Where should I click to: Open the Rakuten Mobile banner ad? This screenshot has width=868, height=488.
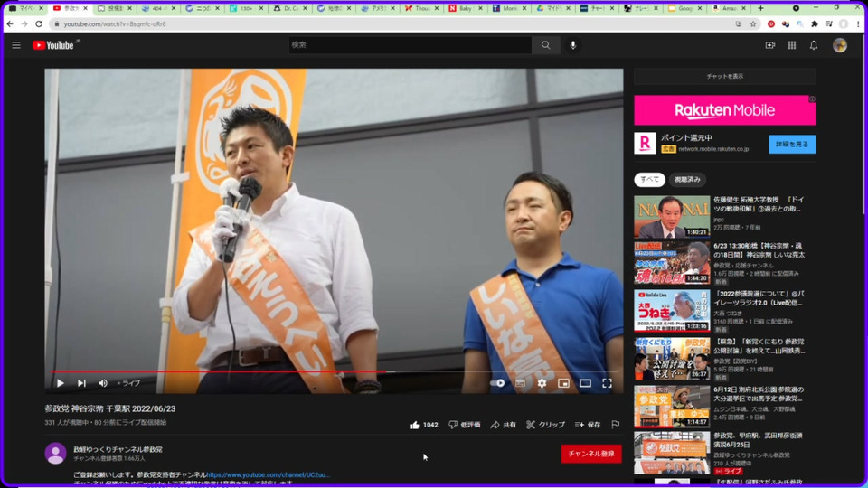(724, 110)
